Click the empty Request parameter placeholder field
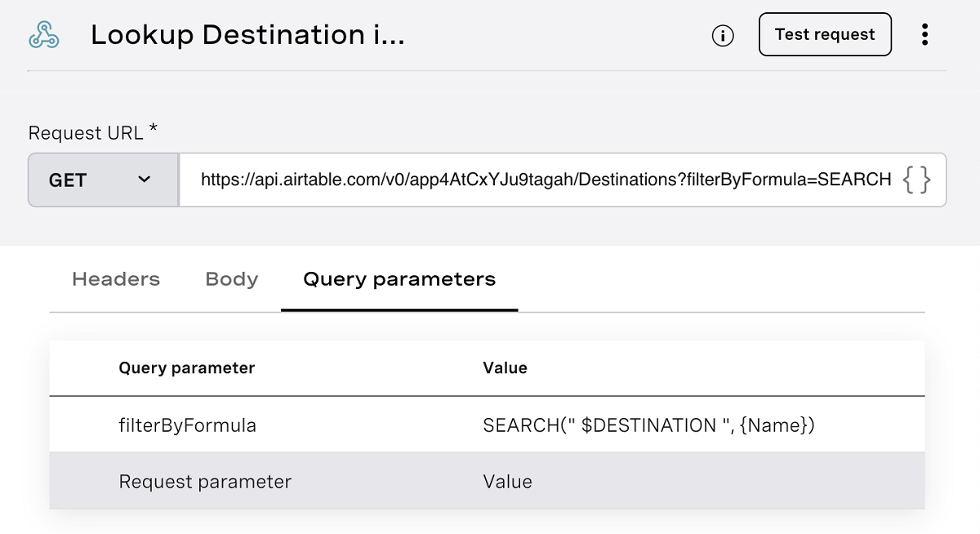This screenshot has height=534, width=980. click(205, 482)
